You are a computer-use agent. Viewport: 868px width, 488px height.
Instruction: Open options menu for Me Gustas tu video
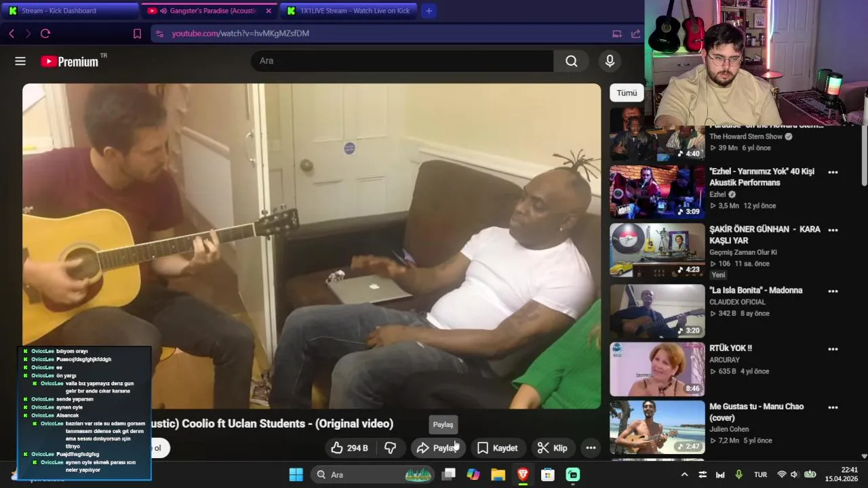[833, 407]
